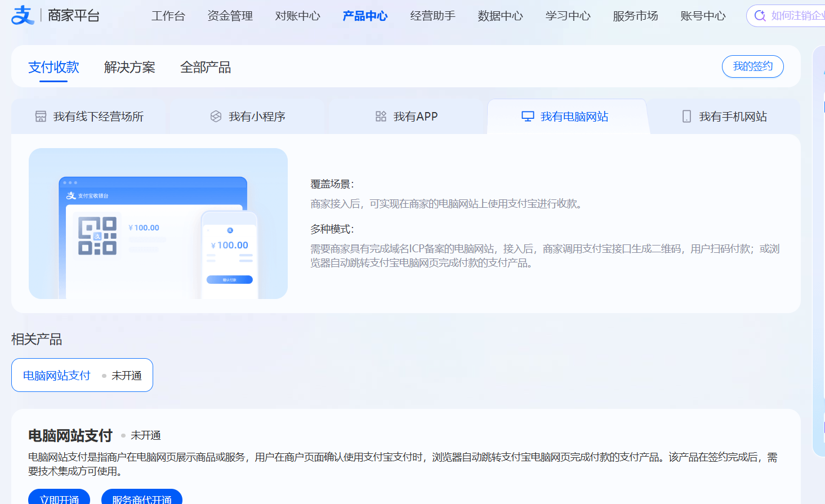Click the 相关产品 heading
Image resolution: width=825 pixels, height=504 pixels.
[x=37, y=339]
